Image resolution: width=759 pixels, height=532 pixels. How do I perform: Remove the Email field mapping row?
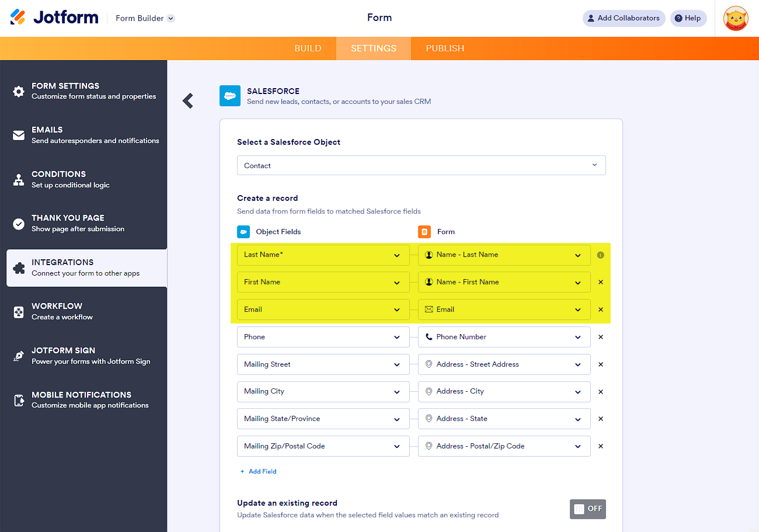(601, 310)
